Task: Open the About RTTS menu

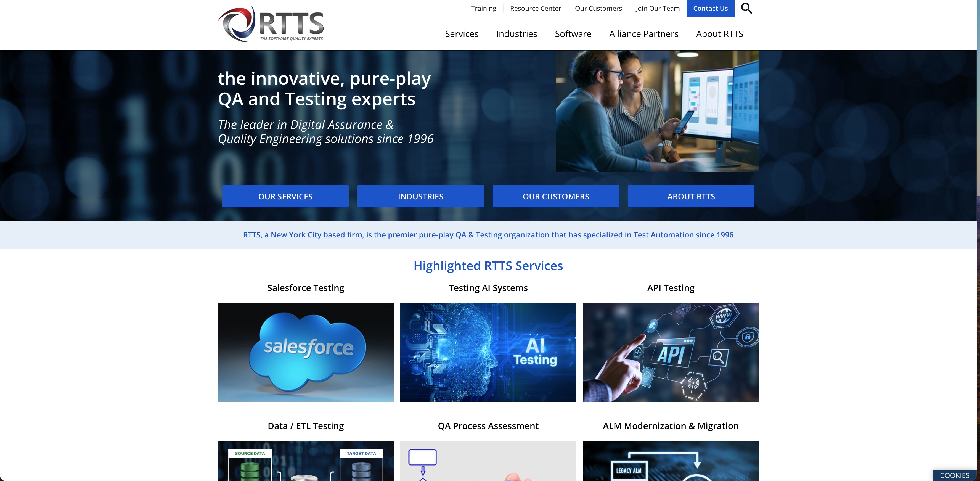Action: [719, 34]
